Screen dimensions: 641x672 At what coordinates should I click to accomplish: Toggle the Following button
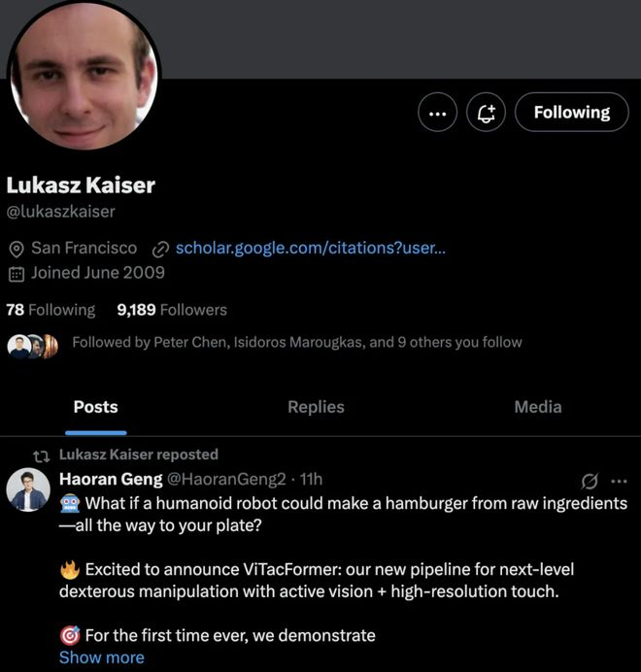coord(571,113)
